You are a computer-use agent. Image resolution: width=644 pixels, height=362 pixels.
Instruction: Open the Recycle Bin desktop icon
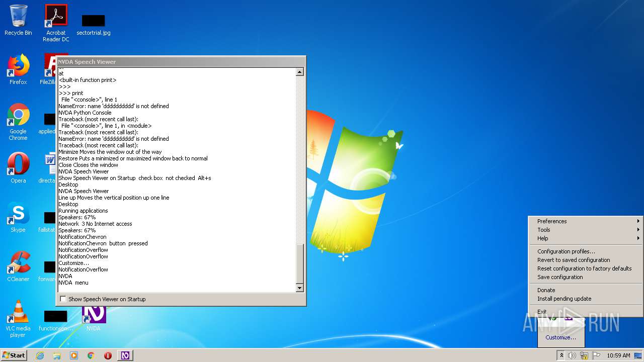18,20
